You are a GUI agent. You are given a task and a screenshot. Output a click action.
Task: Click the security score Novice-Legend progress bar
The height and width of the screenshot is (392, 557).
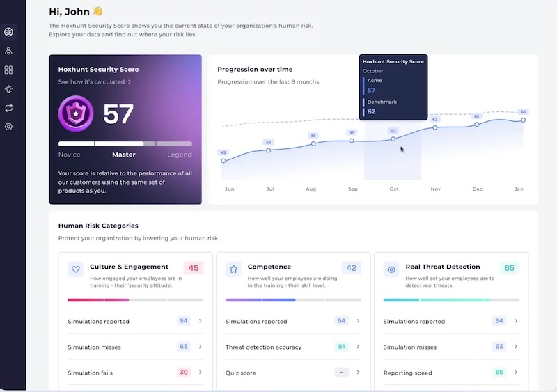point(125,144)
